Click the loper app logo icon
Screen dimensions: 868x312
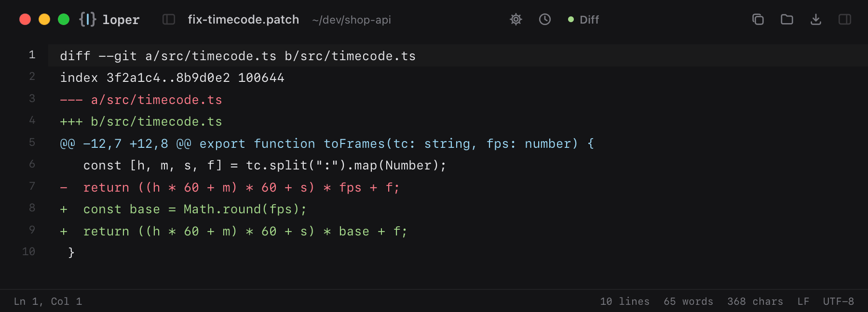(88, 19)
